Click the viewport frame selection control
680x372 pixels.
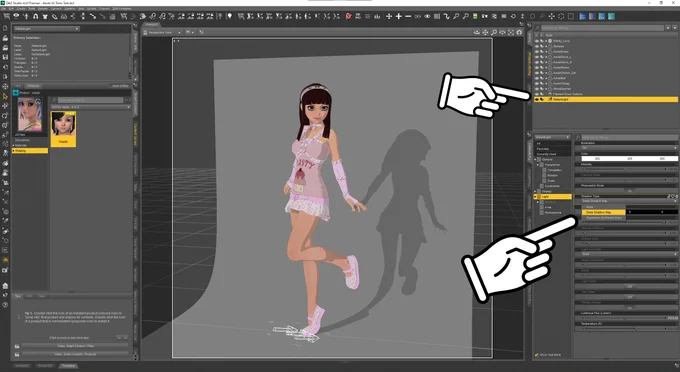point(511,32)
